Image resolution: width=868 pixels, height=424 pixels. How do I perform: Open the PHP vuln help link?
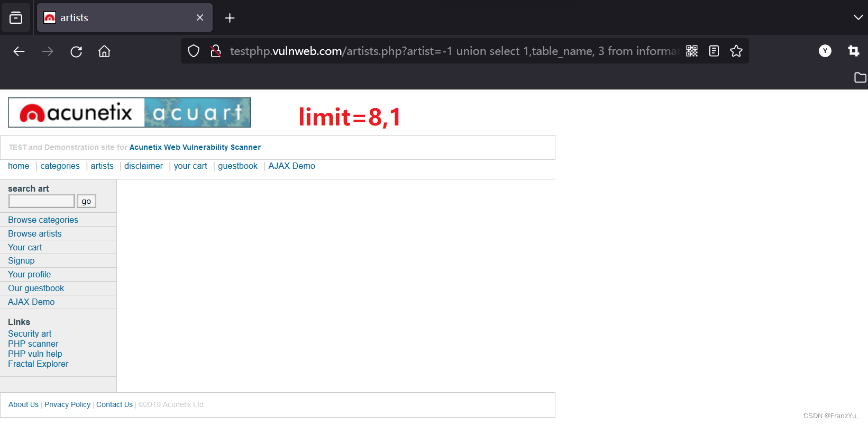(x=35, y=354)
